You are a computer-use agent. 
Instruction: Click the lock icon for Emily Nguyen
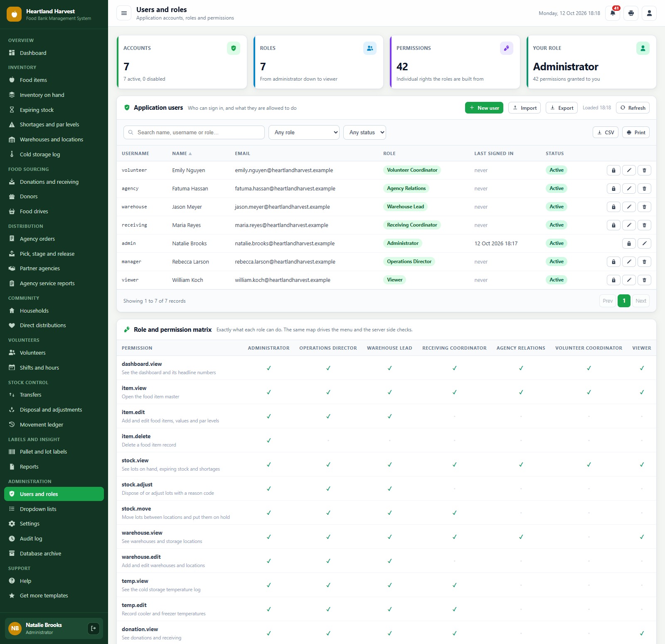(613, 170)
